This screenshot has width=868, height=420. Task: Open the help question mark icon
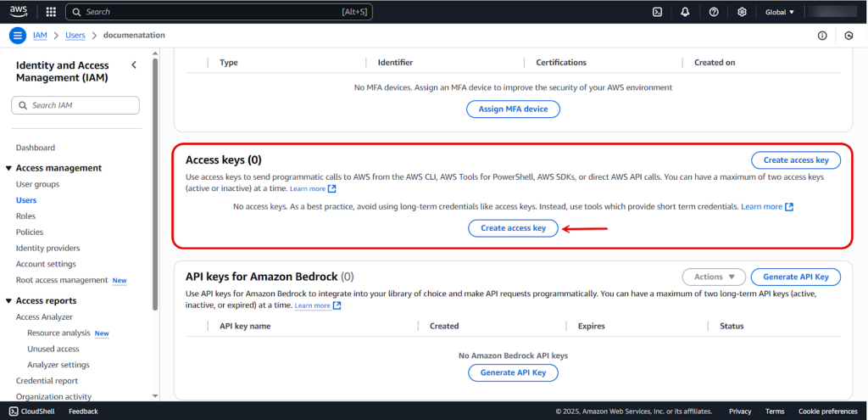(x=714, y=12)
